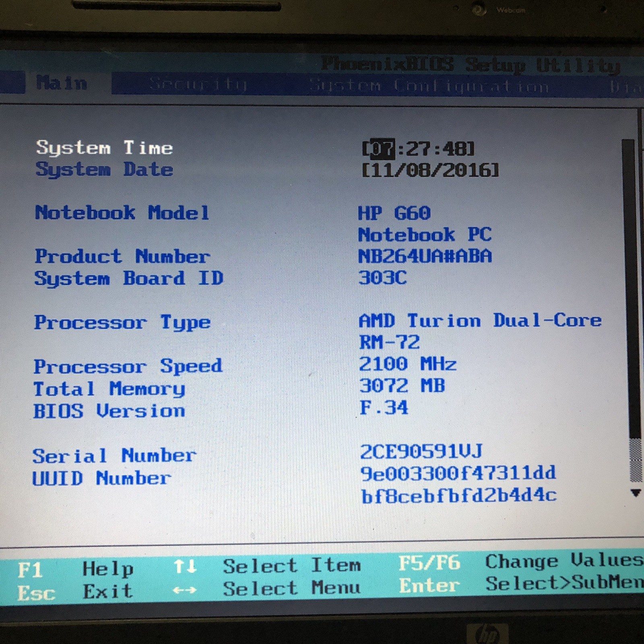
Task: Click the HP G60 model value
Action: pyautogui.click(x=394, y=213)
